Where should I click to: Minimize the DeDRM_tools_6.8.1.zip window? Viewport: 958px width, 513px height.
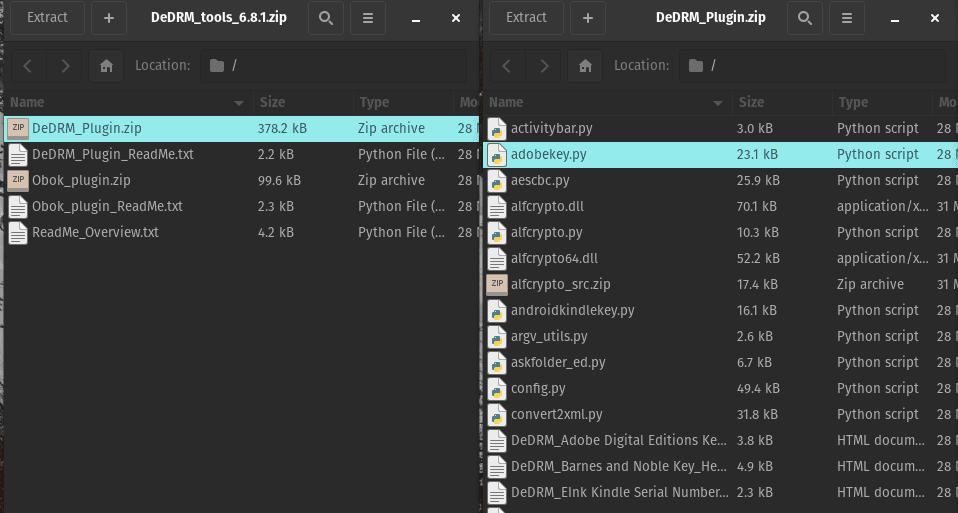[x=416, y=19]
